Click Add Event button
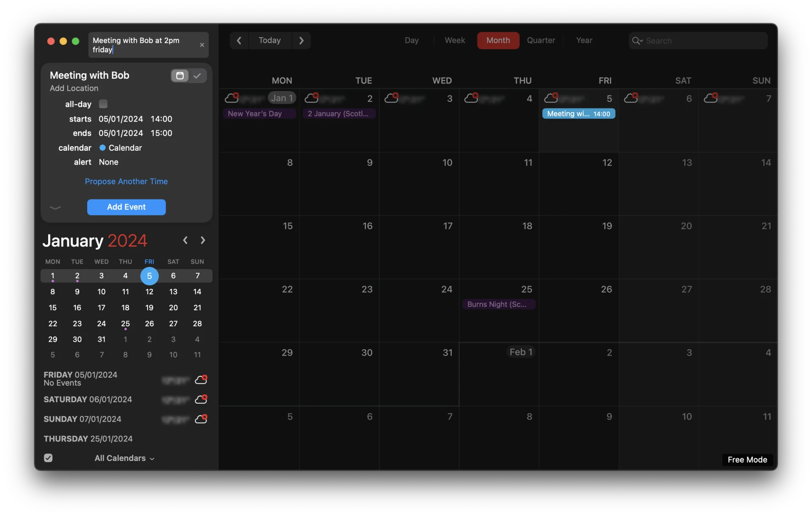Image resolution: width=812 pixels, height=516 pixels. tap(126, 207)
